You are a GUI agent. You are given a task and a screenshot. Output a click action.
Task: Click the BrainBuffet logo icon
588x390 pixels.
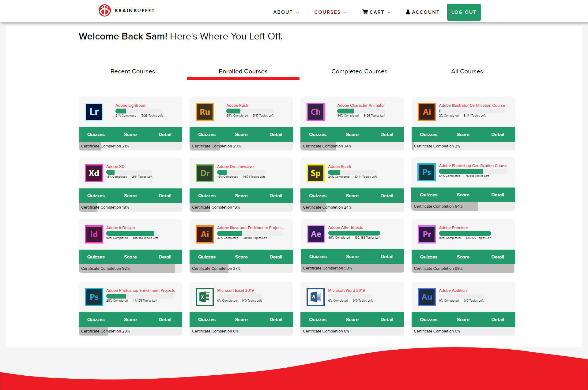point(104,10)
